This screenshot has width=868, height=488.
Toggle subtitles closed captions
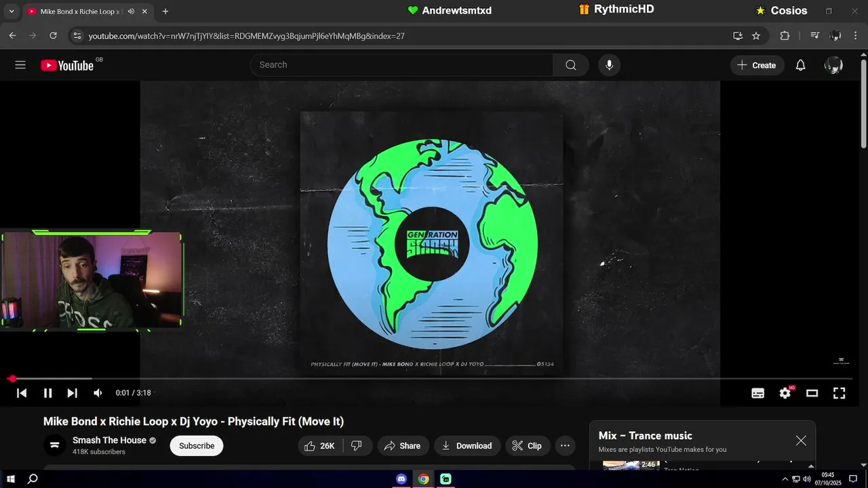pyautogui.click(x=758, y=393)
